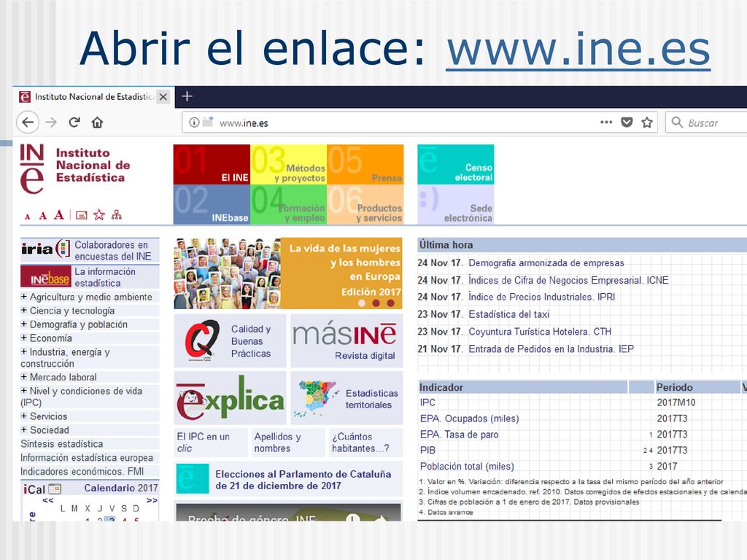Open Apellidos y nombres
The width and height of the screenshot is (747, 560).
tap(288, 443)
